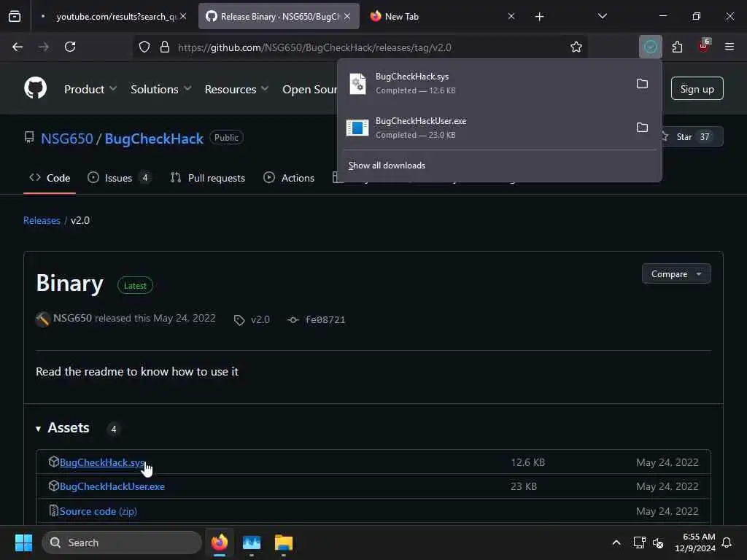Expand the Product menu
Viewport: 747px width, 560px height.
click(x=90, y=89)
